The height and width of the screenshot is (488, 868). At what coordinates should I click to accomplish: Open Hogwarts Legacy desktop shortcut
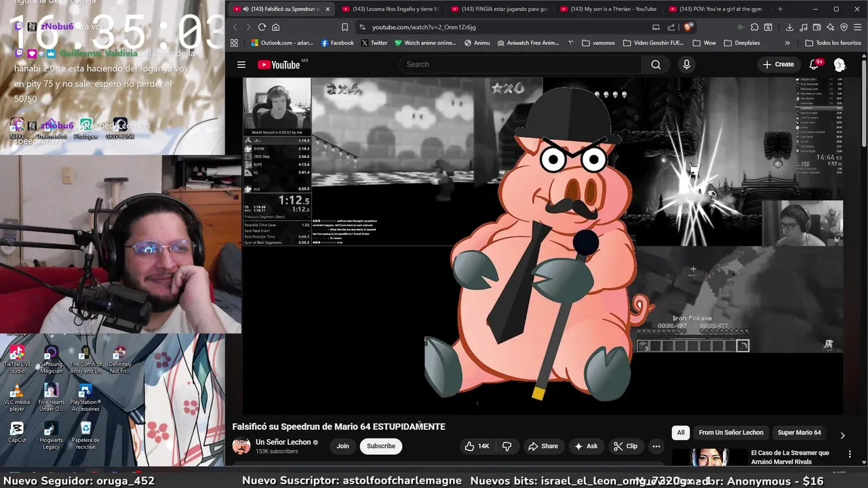click(x=51, y=436)
